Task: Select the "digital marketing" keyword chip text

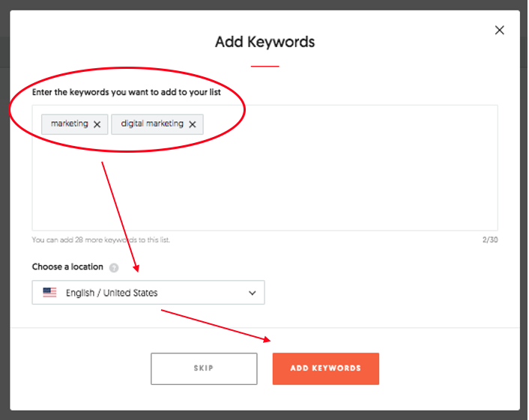Action: tap(151, 124)
